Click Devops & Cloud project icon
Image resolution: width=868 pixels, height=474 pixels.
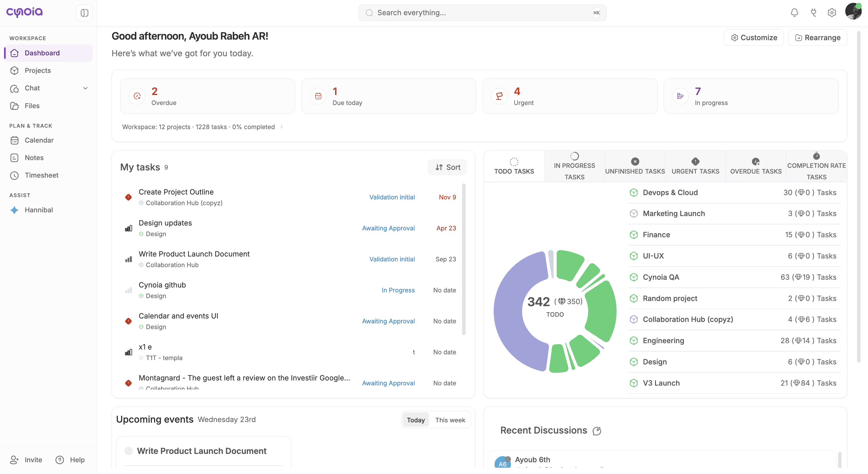(634, 193)
